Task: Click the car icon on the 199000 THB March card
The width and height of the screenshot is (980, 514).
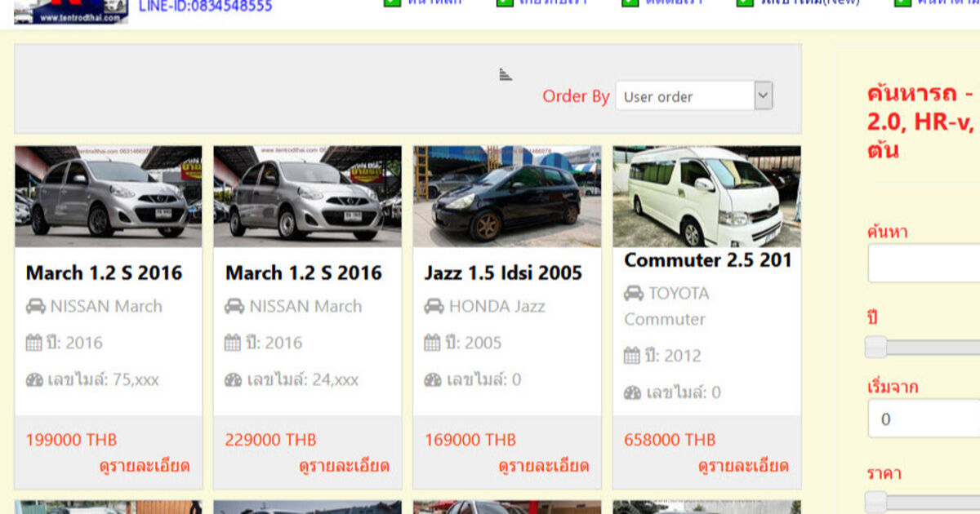Action: [x=35, y=307]
